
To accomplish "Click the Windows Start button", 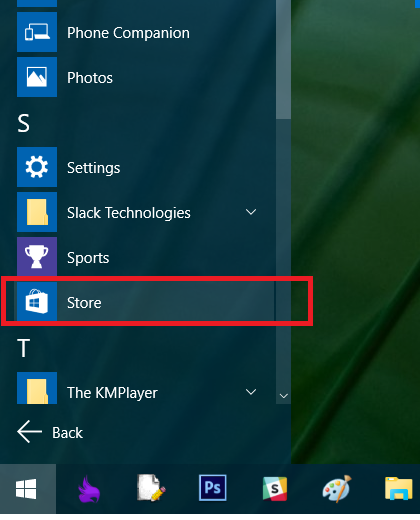I will pyautogui.click(x=28, y=489).
